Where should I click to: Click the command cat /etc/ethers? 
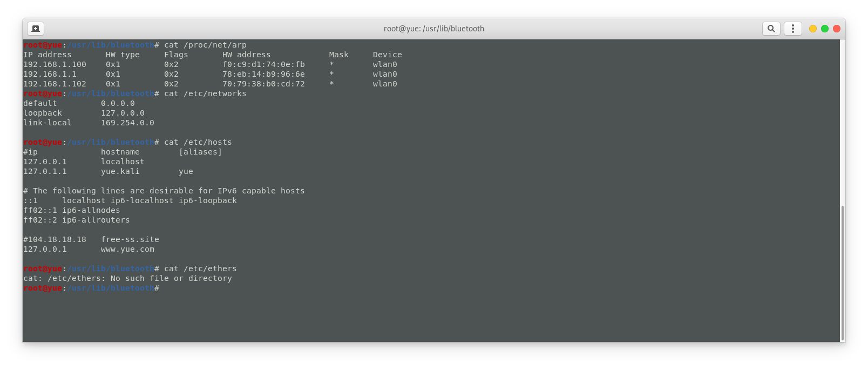point(200,269)
